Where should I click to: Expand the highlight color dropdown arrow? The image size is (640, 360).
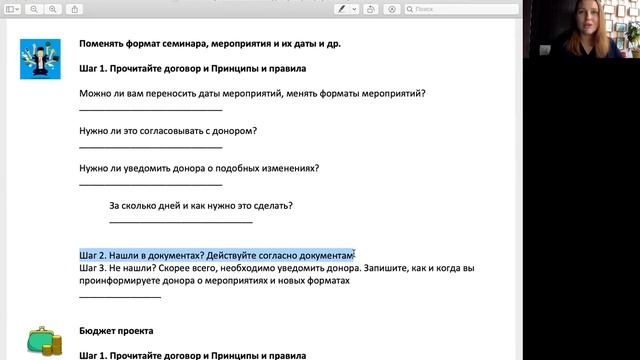pyautogui.click(x=354, y=9)
